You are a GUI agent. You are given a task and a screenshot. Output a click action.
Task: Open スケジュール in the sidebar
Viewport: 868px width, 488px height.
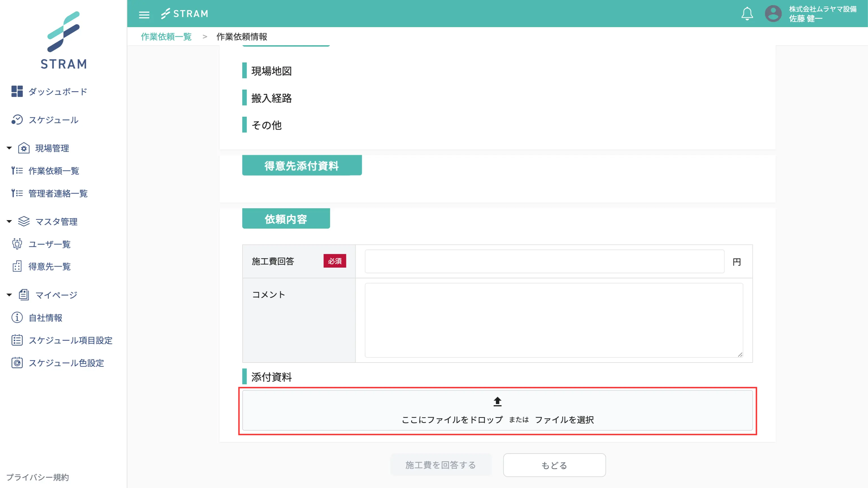53,120
